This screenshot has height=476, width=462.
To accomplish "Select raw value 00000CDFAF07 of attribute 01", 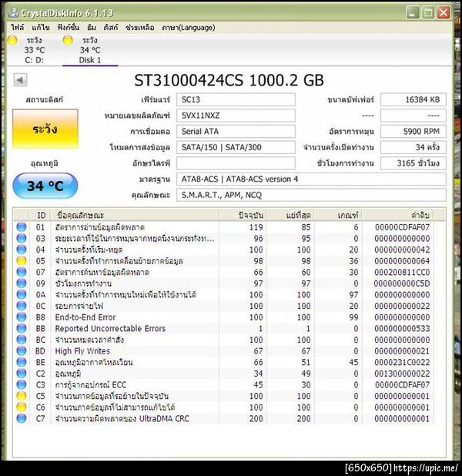I will point(402,227).
